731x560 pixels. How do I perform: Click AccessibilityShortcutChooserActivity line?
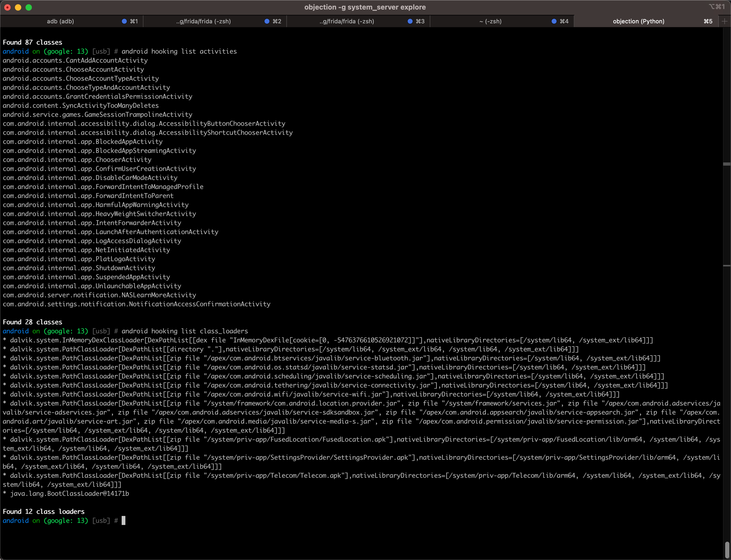pyautogui.click(x=148, y=132)
